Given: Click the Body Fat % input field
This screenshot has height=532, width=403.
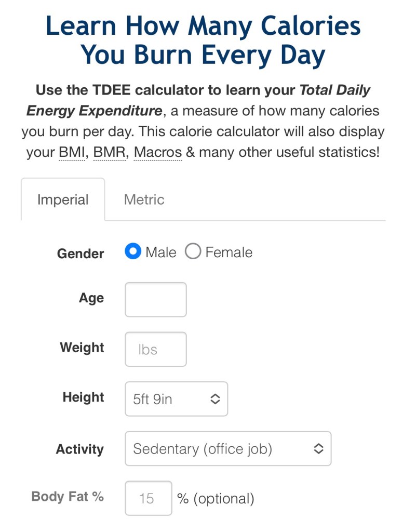Looking at the screenshot, I should click(x=148, y=498).
